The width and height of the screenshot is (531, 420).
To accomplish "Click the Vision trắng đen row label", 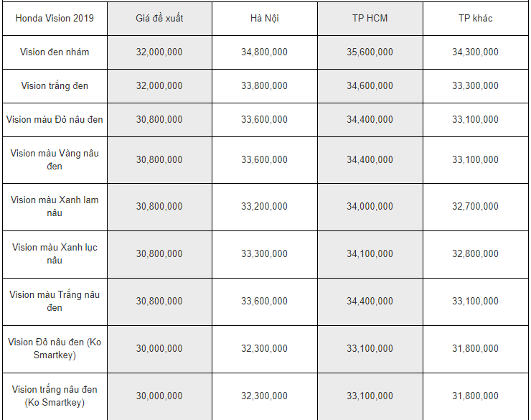I will [55, 85].
